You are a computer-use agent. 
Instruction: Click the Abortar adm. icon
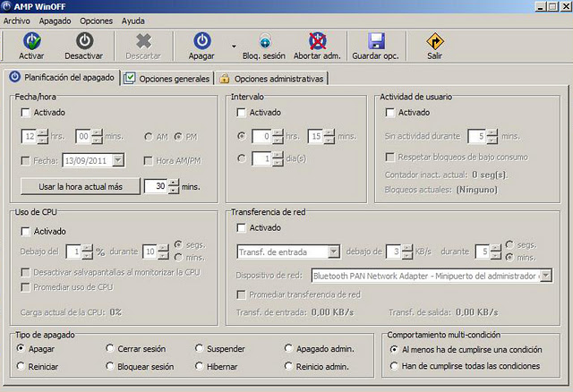coord(317,40)
